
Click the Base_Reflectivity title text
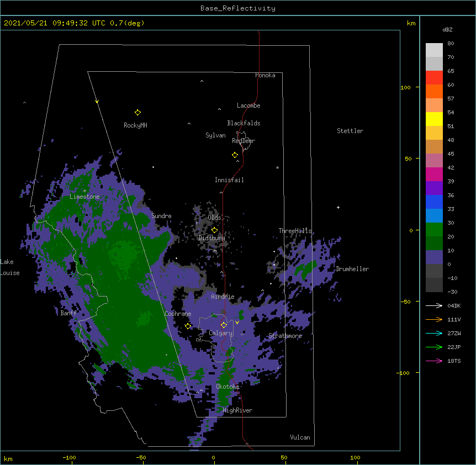pyautogui.click(x=238, y=8)
